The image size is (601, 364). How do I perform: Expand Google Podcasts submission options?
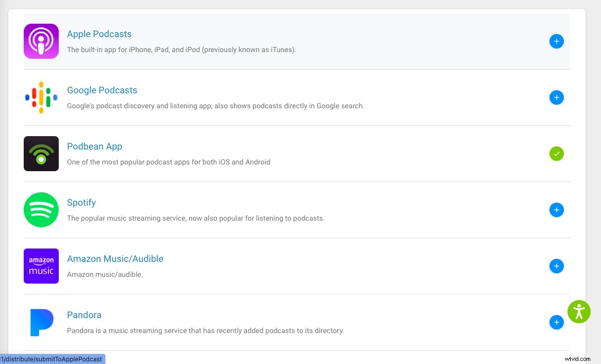point(557,97)
